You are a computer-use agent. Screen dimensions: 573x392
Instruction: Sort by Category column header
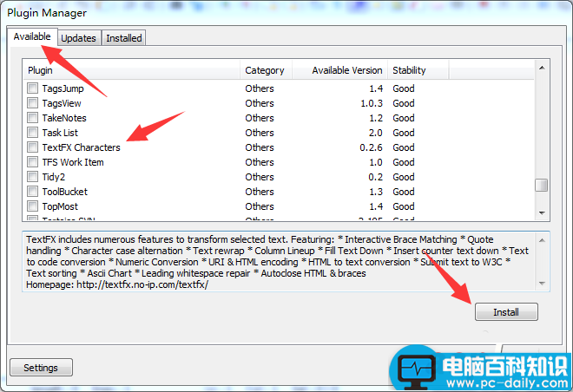pyautogui.click(x=265, y=70)
